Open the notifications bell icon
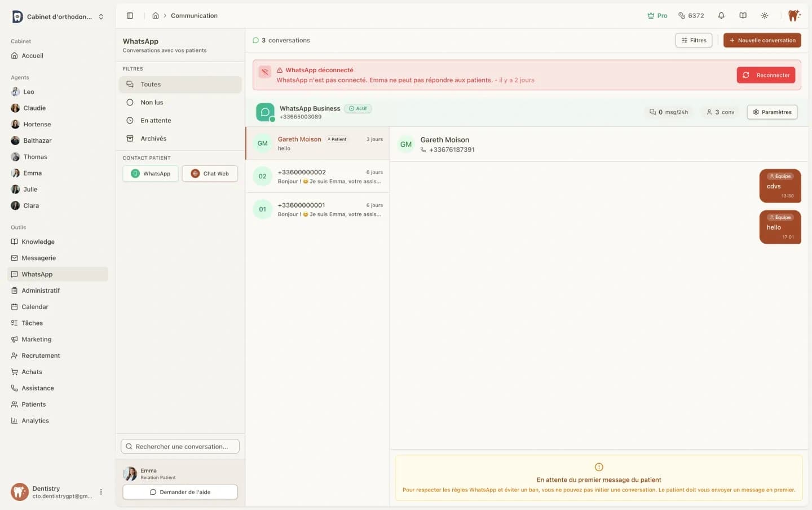 (x=721, y=15)
